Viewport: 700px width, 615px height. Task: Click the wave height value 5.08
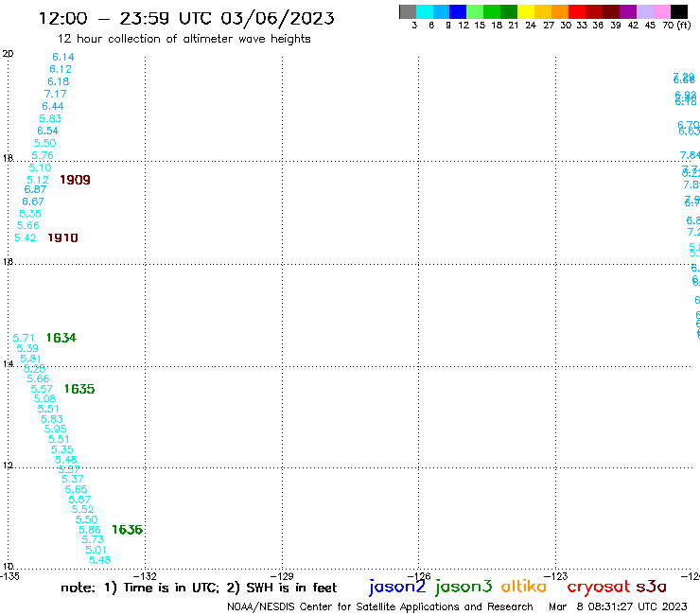coord(45,399)
